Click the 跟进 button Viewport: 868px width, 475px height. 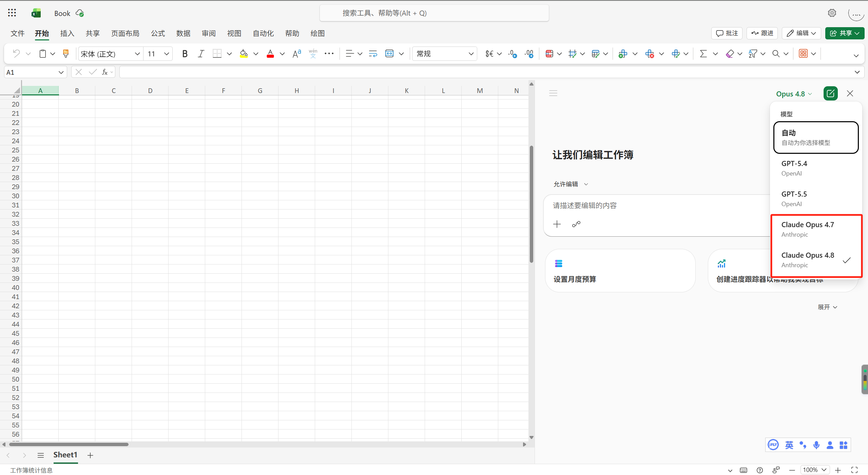click(x=762, y=33)
